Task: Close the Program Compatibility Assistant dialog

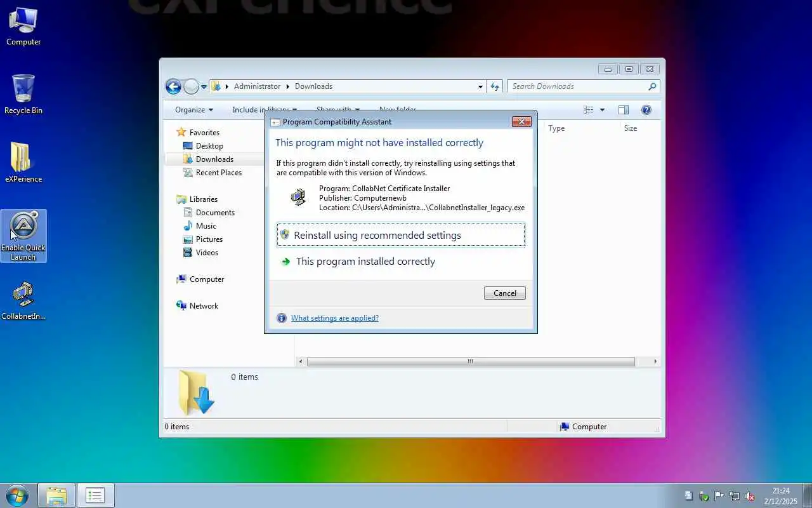Action: (x=521, y=122)
